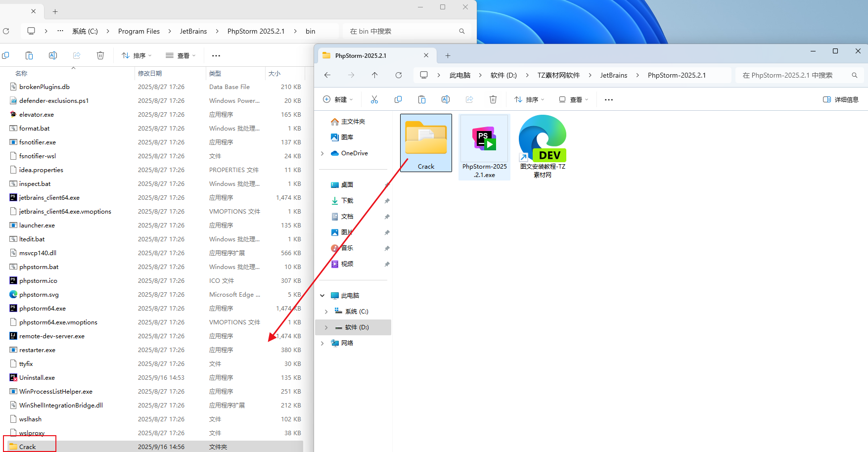Go up one folder level in PhpStorm-2025.2.1 window

pos(375,75)
